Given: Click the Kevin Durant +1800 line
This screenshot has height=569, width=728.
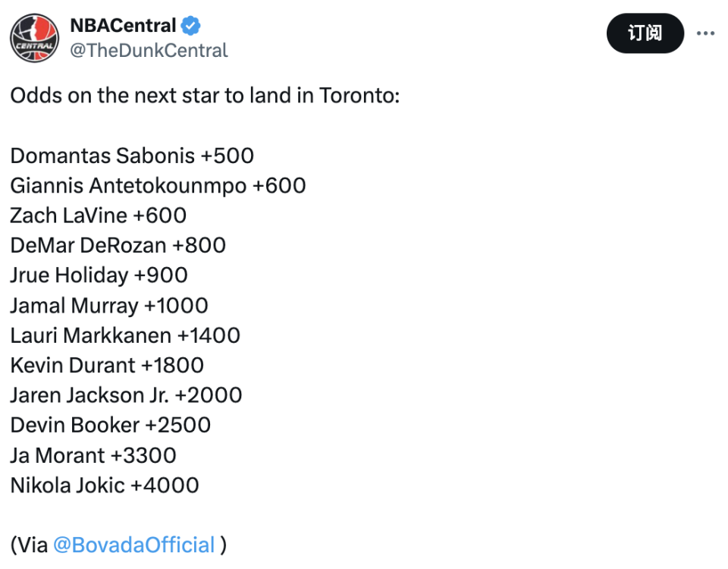Looking at the screenshot, I should 107,365.
